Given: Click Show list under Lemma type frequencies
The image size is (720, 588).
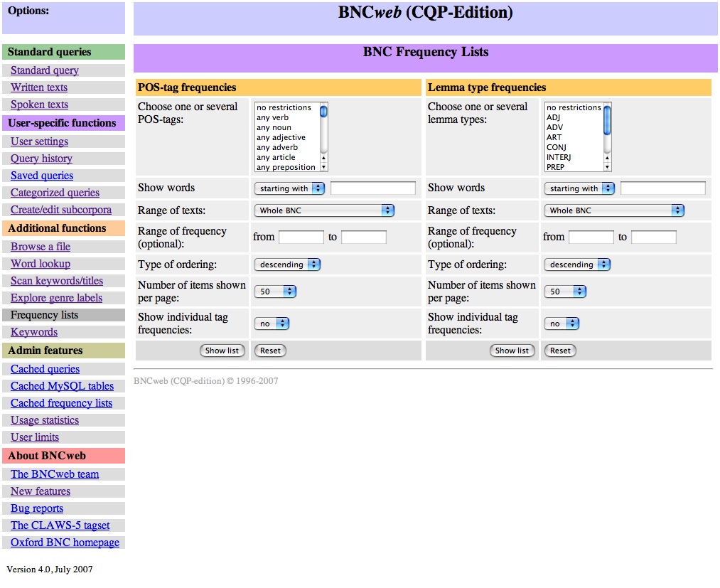Looking at the screenshot, I should tap(512, 351).
